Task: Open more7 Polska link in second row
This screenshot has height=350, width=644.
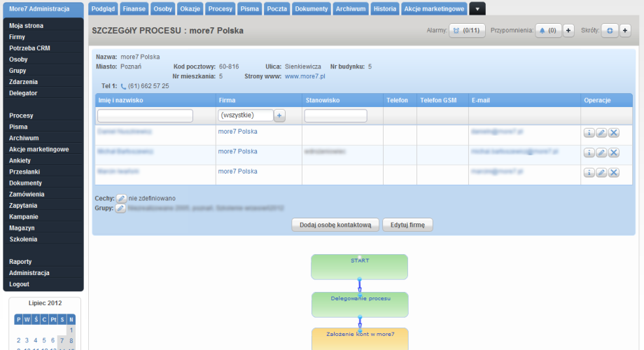Action: [237, 152]
